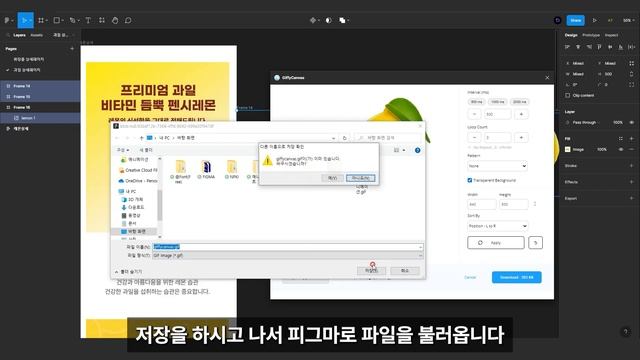Viewport: 640px width, 360px height.
Task: Add an effect with plus icon
Action: click(x=631, y=182)
